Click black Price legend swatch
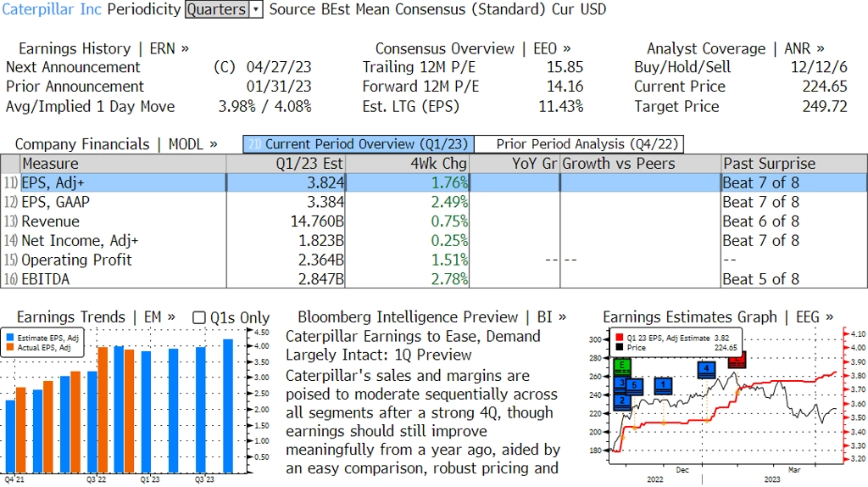868x487 pixels. (619, 347)
